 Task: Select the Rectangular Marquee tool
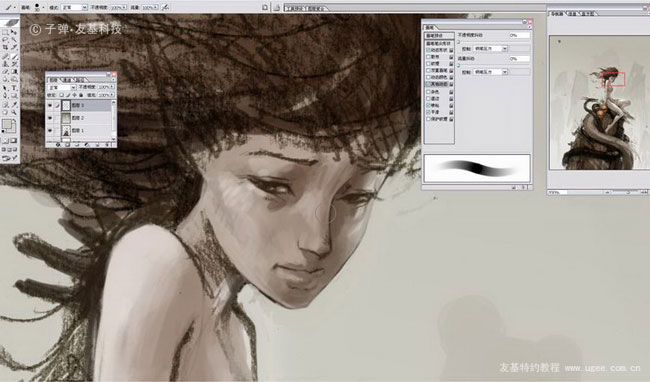pos(5,32)
